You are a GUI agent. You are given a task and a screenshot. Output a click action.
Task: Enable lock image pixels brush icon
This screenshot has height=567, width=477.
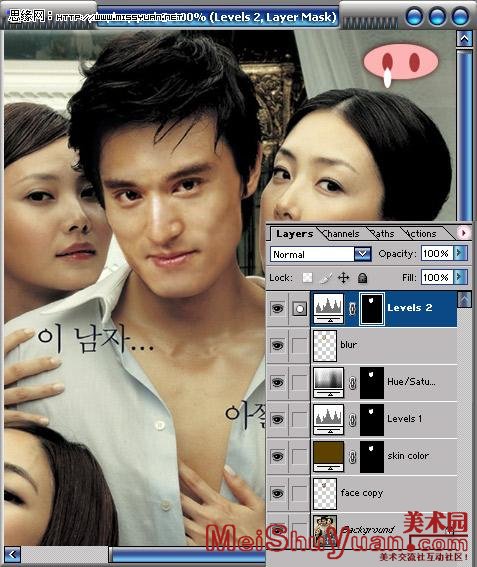[326, 278]
